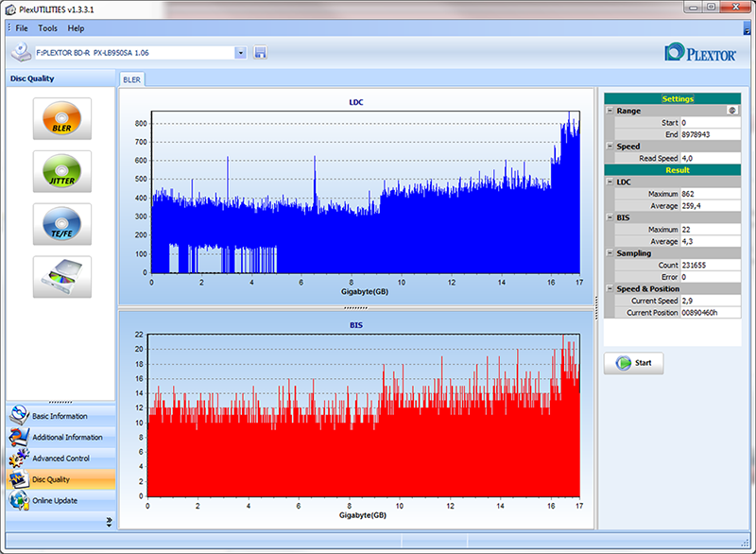Image resolution: width=756 pixels, height=554 pixels.
Task: Start the disc quality scan
Action: [633, 363]
